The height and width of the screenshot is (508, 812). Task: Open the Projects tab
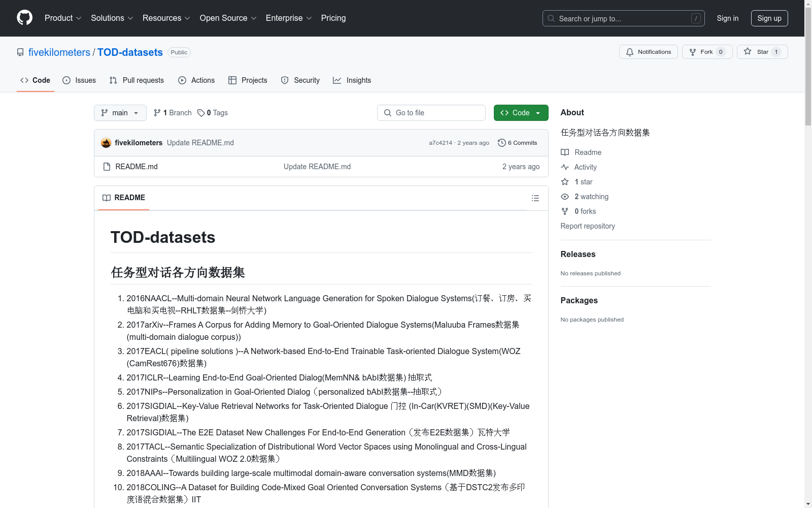[248, 80]
